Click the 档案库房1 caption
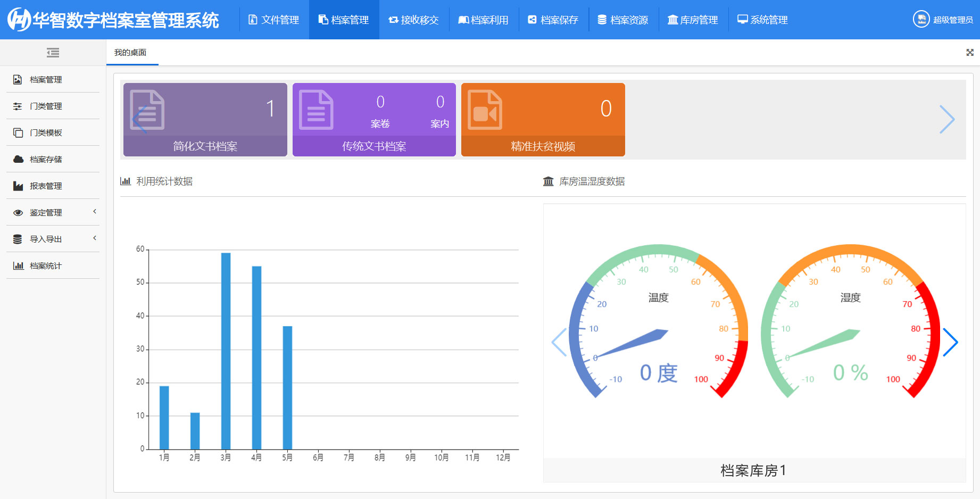 754,470
